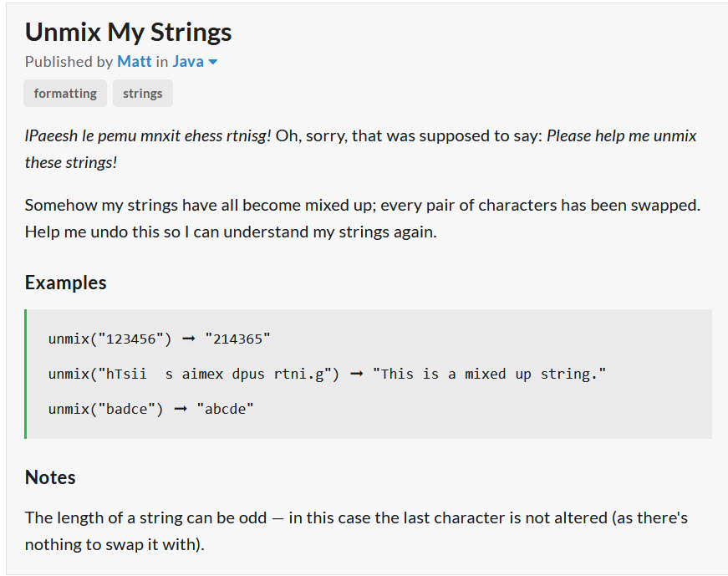
Task: Expand the language dropdown caret beside Java
Action: pos(212,62)
